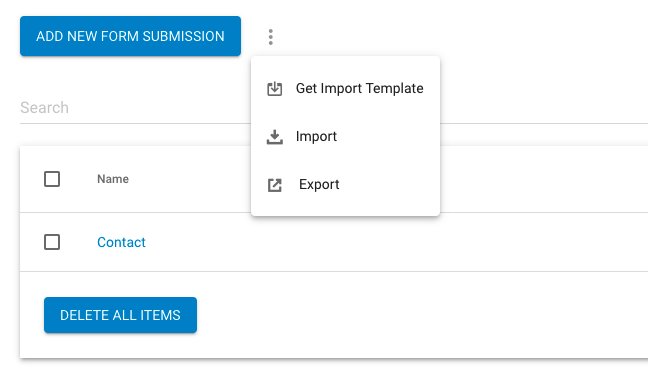Sort by the Name column header
The width and height of the screenshot is (648, 375).
(113, 179)
